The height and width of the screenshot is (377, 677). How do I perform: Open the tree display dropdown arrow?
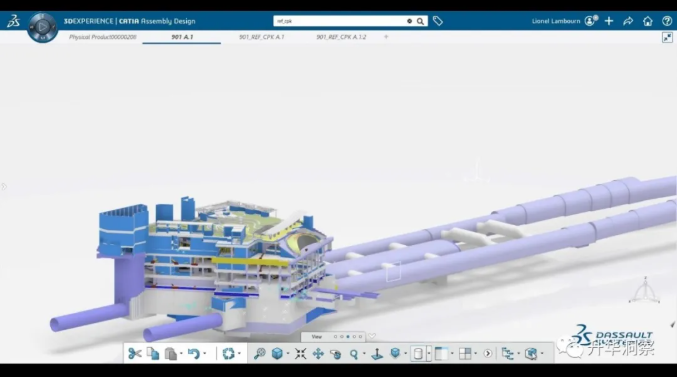[x=519, y=354]
